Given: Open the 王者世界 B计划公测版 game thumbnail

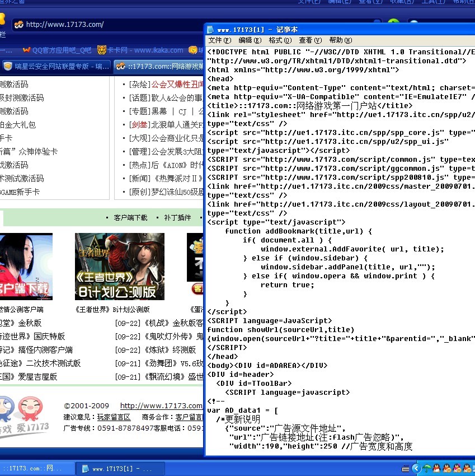Looking at the screenshot, I should point(120,267).
